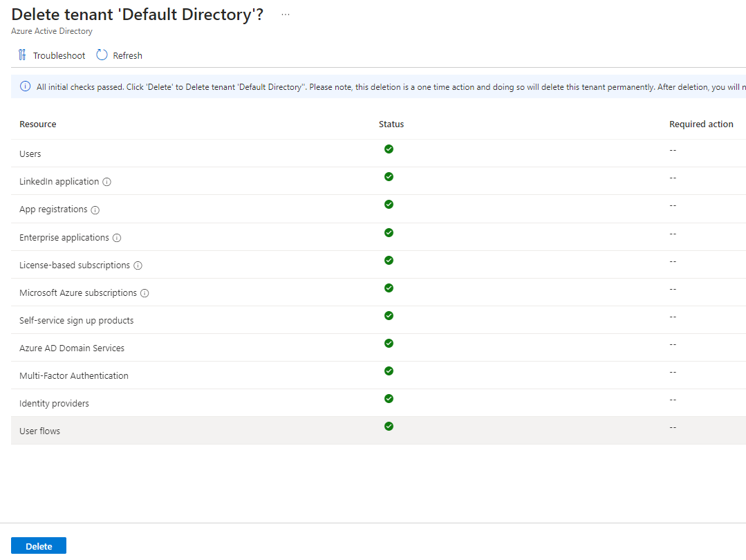
Task: Click the Delete button
Action: 38,545
